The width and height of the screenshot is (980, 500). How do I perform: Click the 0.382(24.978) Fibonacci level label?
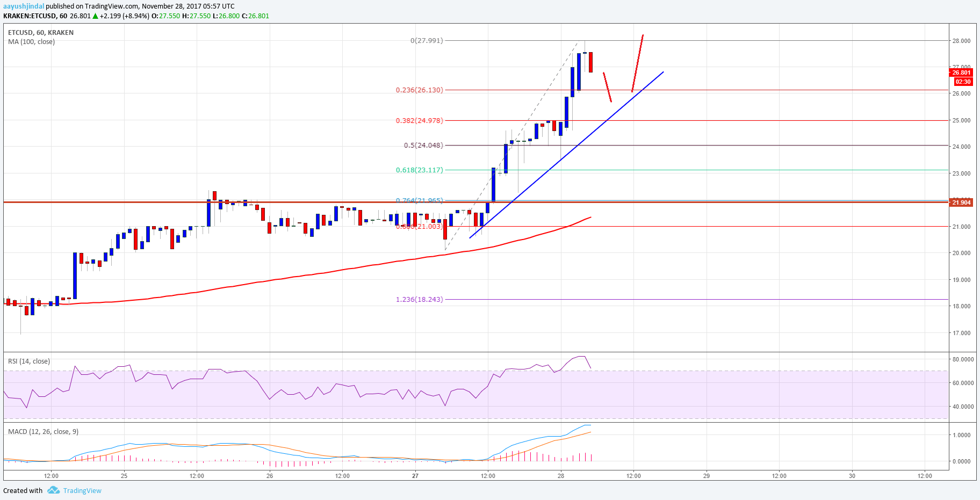point(420,120)
